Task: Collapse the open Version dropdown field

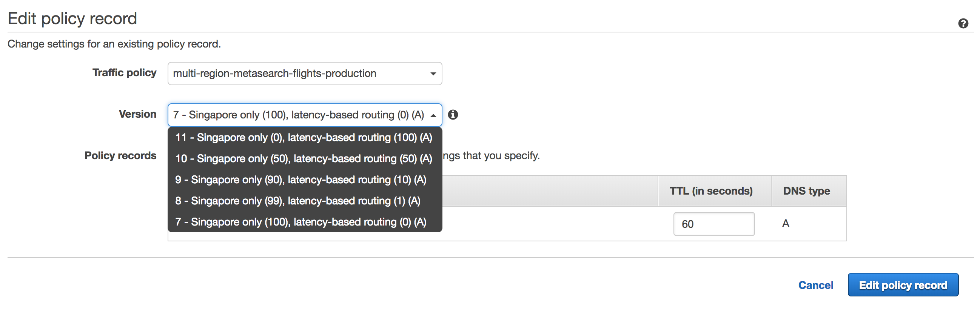Action: (x=304, y=115)
